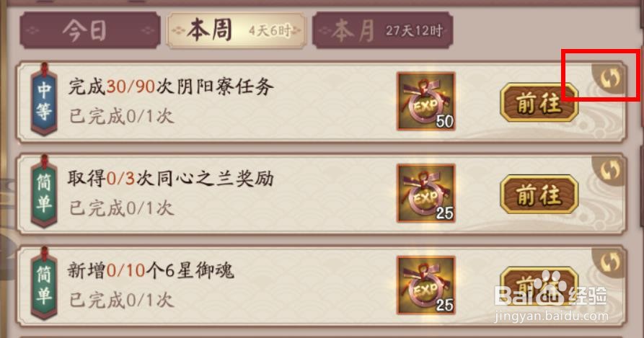The image size is (644, 338).
Task: Tap the 4天6时 weekly countdown
Action: coord(270,30)
